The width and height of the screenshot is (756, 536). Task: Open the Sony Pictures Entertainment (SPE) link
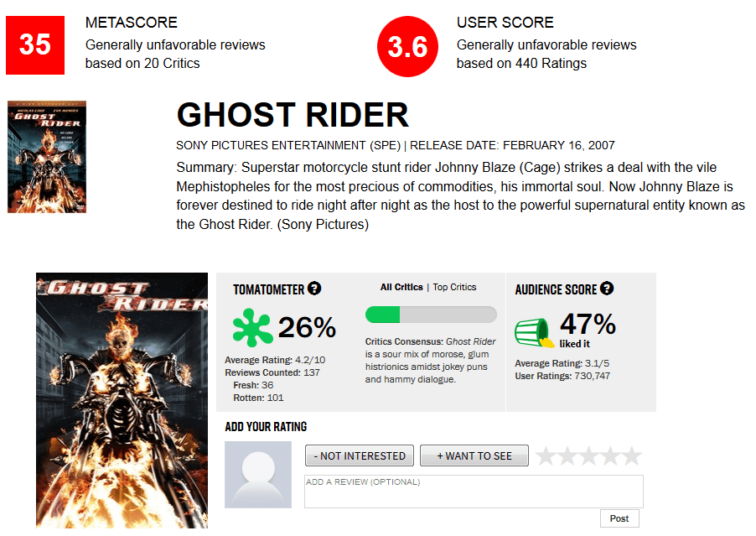coord(288,145)
